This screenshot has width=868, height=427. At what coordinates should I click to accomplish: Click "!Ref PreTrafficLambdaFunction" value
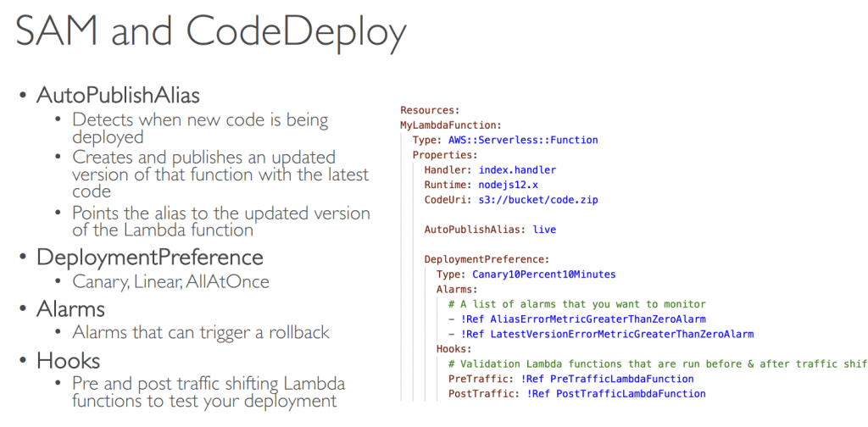point(607,379)
